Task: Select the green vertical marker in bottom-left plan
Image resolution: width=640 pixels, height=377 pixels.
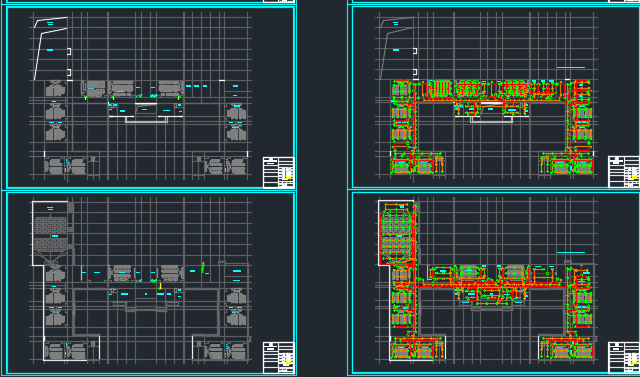Action: pos(203,268)
